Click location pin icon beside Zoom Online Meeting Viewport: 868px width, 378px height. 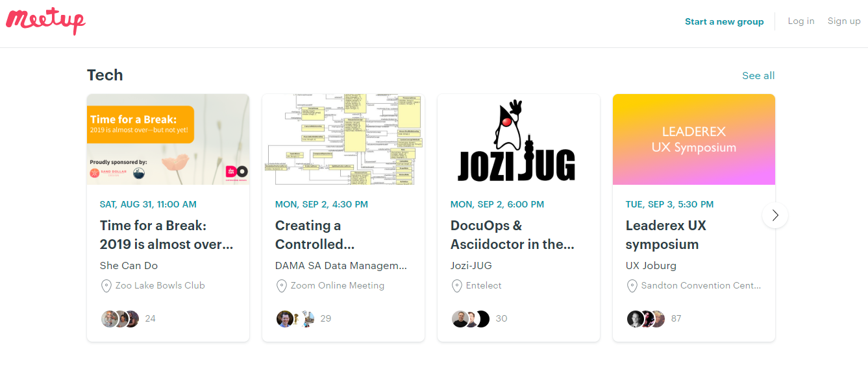pos(282,286)
